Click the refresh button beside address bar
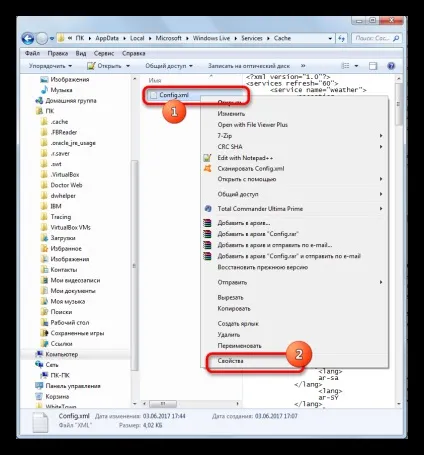Image resolution: width=424 pixels, height=455 pixels. [341, 38]
